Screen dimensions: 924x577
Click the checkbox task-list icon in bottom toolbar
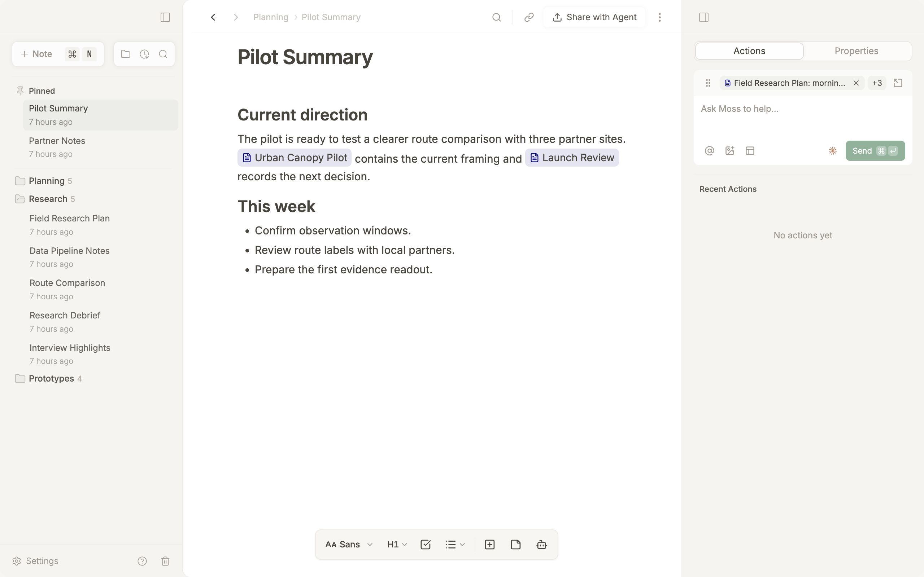[x=425, y=544]
